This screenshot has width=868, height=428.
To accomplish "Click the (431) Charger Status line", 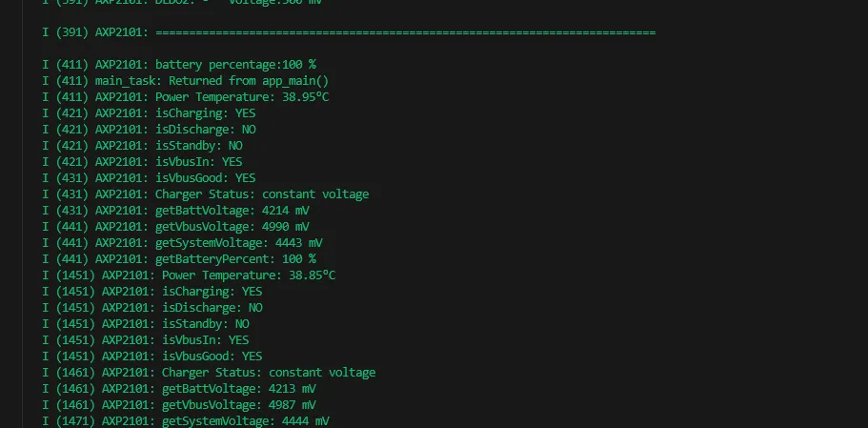I will click(206, 194).
